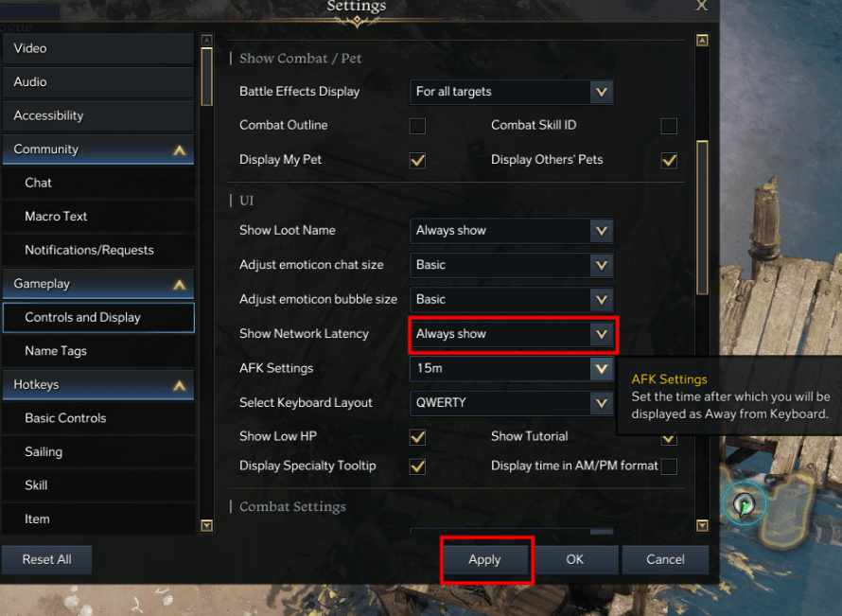The width and height of the screenshot is (842, 616).
Task: Select the Name Tags menu item
Action: (x=98, y=351)
